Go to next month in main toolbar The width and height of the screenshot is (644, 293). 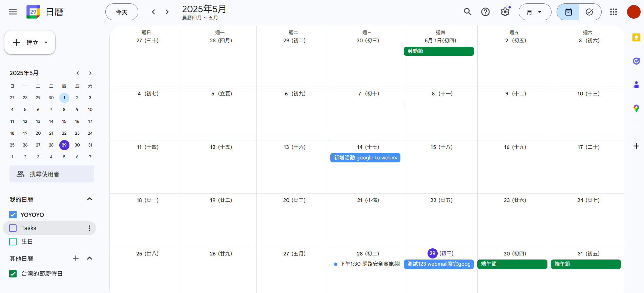[167, 12]
